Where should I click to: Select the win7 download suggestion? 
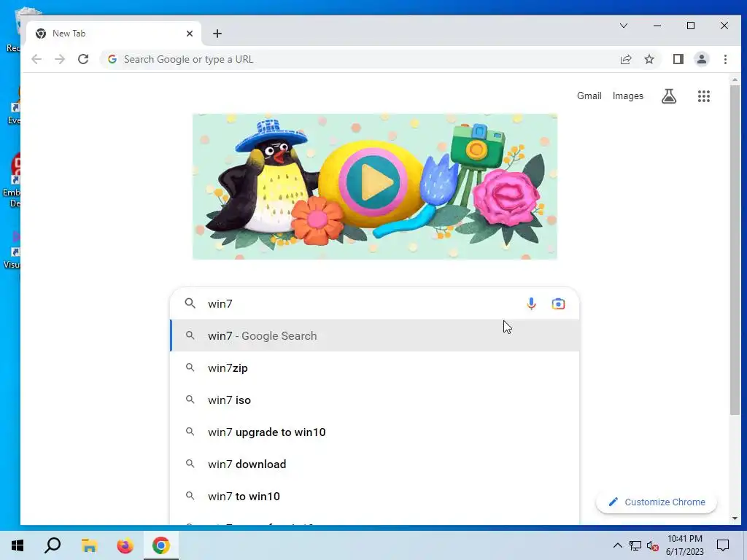tap(375, 464)
